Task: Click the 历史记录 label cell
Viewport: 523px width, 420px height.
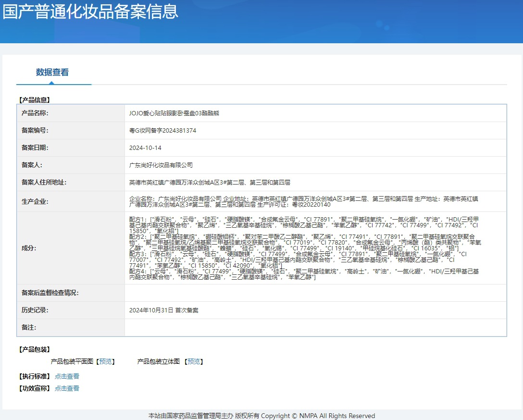Action: point(71,310)
